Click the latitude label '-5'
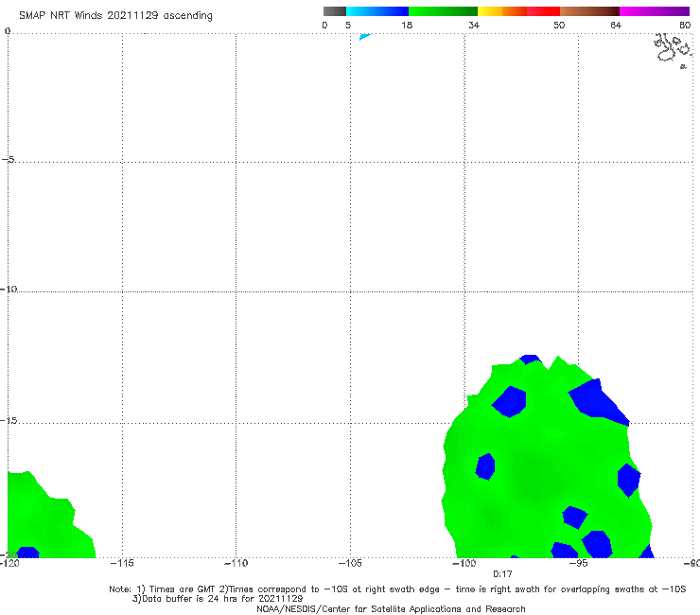The height and width of the screenshot is (615, 700). click(9, 160)
